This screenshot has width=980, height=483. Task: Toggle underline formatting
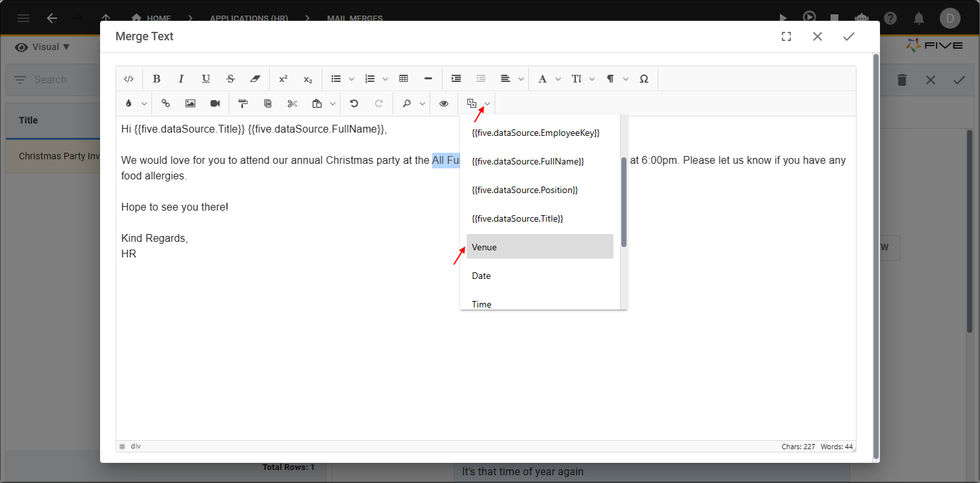point(206,79)
